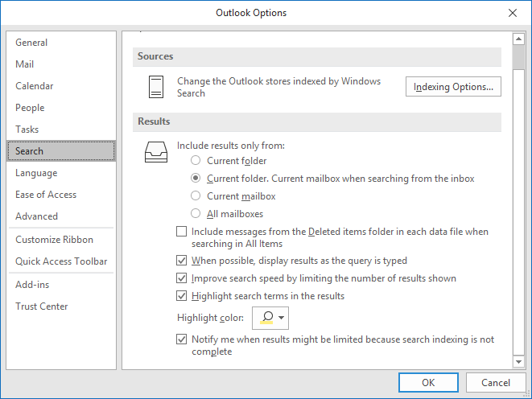Viewport: 532px width, 399px height.
Task: Click the Indexing Options button
Action: [453, 87]
